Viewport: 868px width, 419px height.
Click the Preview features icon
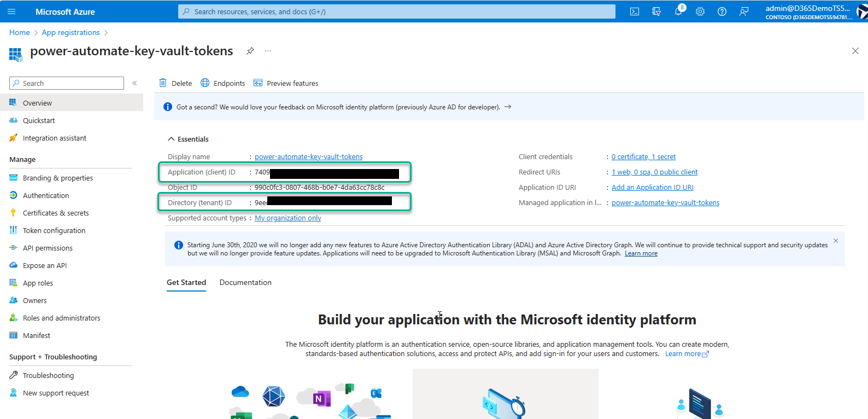coord(258,83)
